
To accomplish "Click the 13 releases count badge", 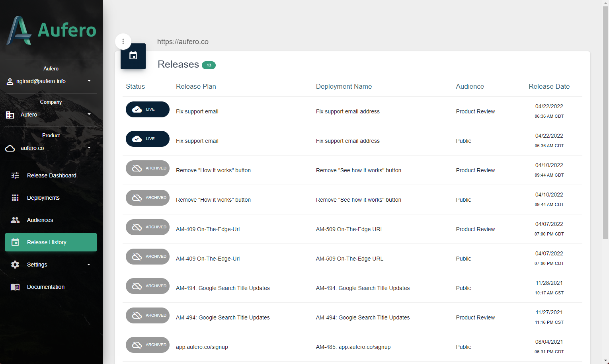I will [209, 65].
